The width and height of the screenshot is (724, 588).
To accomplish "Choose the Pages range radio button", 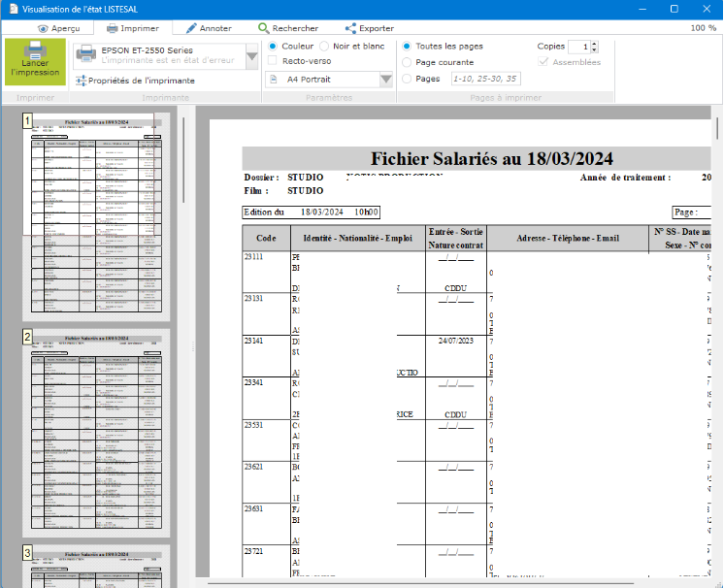I will tap(407, 79).
